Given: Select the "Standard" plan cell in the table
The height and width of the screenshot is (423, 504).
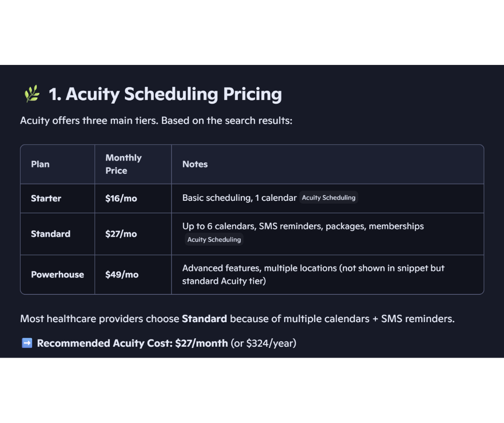Looking at the screenshot, I should [50, 234].
